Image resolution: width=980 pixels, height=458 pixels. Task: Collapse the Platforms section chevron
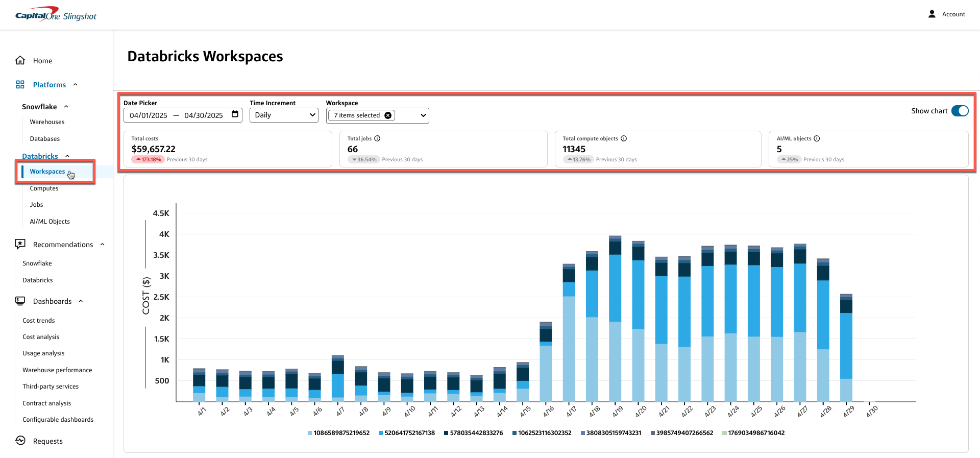[x=76, y=85]
